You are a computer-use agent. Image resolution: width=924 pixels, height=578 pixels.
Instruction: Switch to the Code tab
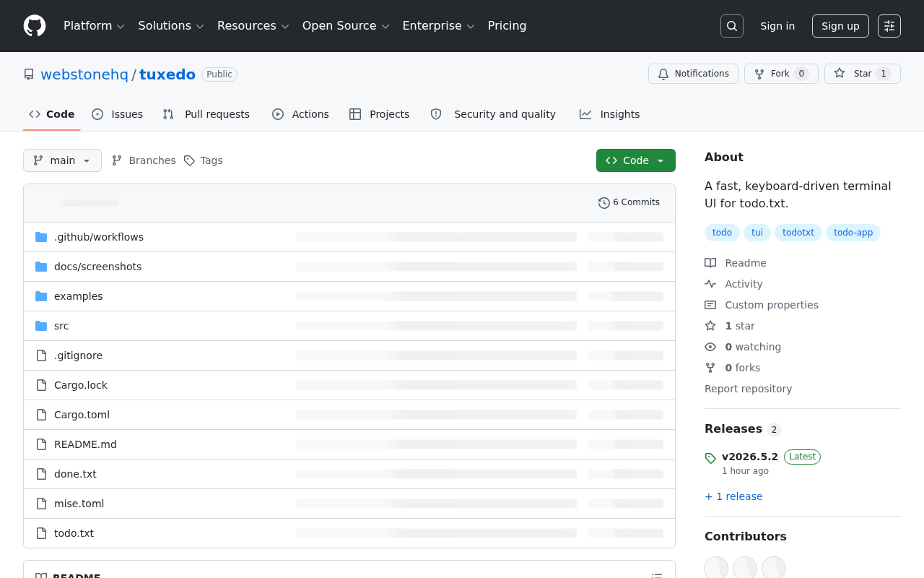(52, 114)
